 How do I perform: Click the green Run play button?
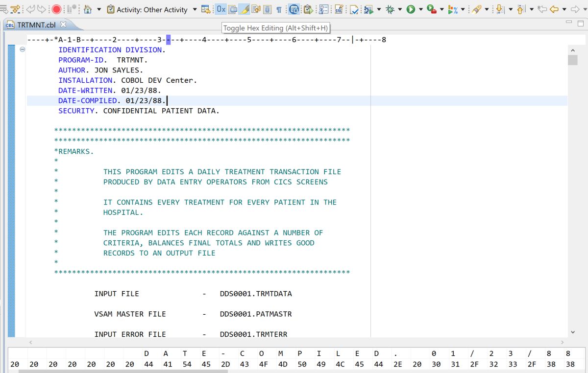tap(411, 9)
